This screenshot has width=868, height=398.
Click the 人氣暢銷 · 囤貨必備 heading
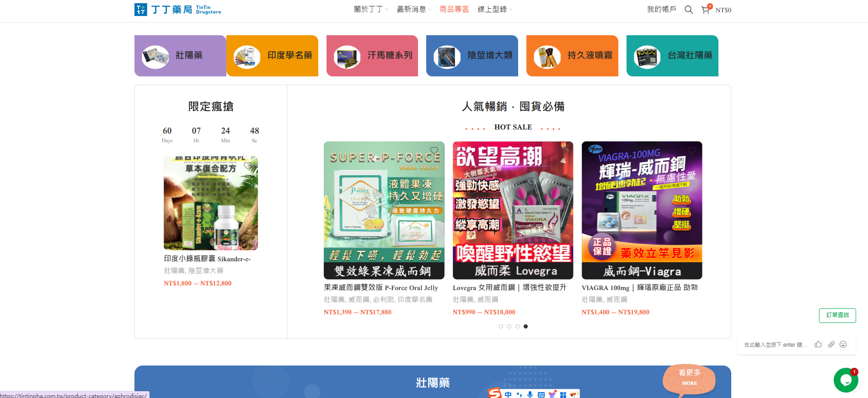click(x=513, y=107)
